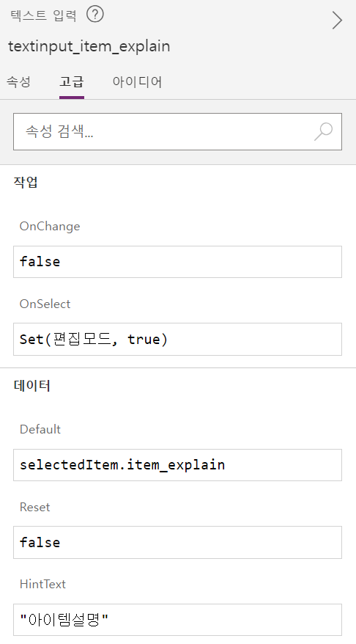Image resolution: width=356 pixels, height=644 pixels.
Task: Open the 아이디어 tab
Action: (x=138, y=81)
